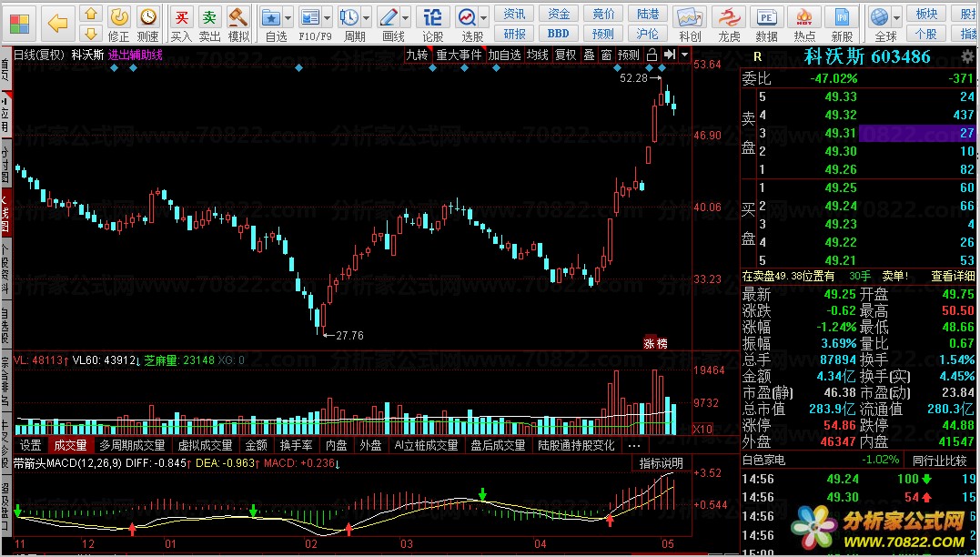This screenshot has height=557, width=980.
Task: Open the 论股 discussion icon
Action: [432, 17]
